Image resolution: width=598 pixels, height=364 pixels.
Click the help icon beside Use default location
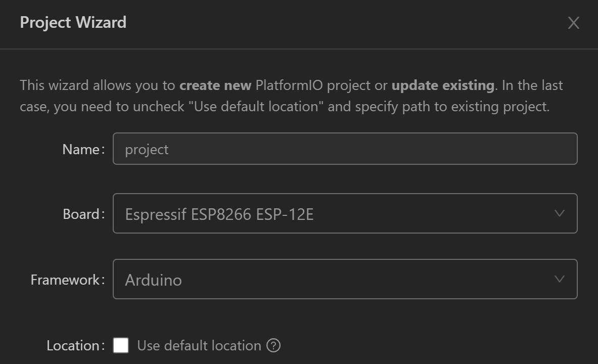[273, 346]
